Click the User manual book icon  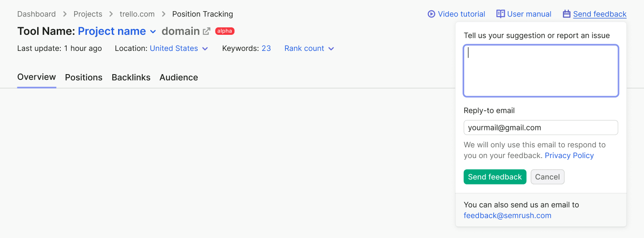pos(500,14)
